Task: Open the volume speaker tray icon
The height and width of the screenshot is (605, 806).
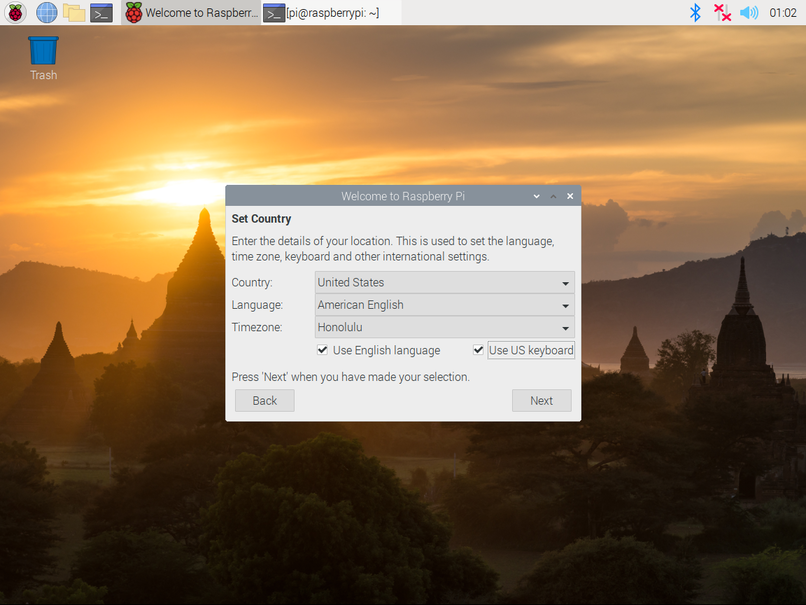Action: [749, 12]
